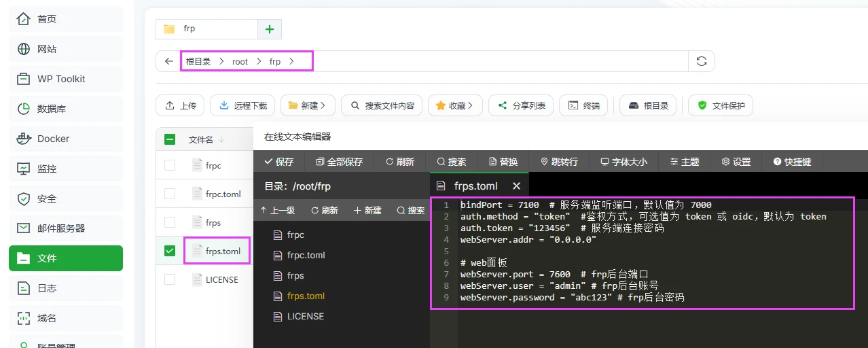
Task: Check the frpc.toml row checkbox
Action: (170, 194)
